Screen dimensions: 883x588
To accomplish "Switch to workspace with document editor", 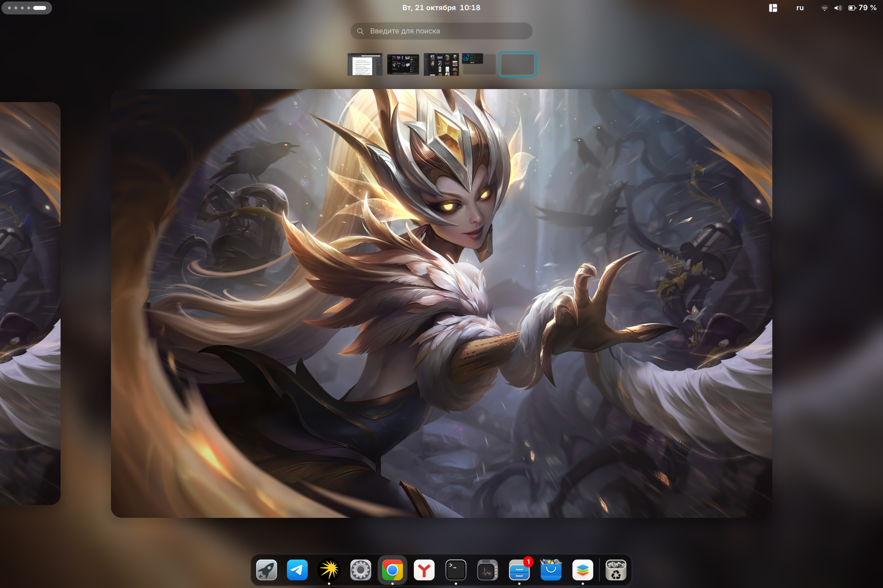I will [365, 64].
